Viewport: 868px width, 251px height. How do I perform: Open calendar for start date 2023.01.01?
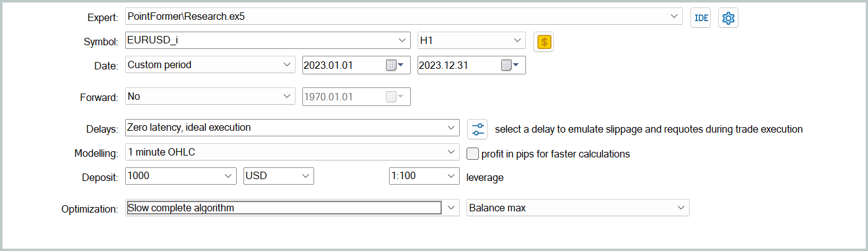(395, 65)
